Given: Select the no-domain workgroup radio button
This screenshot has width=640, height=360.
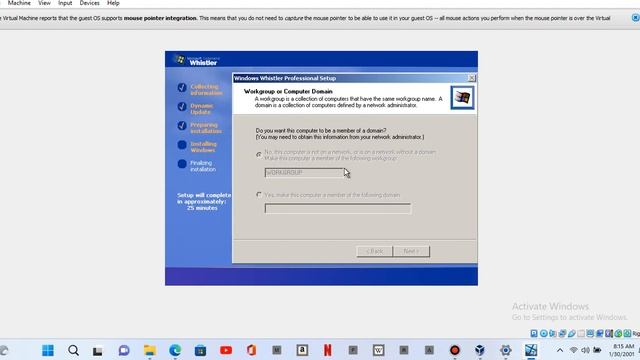Looking at the screenshot, I should click(x=258, y=154).
